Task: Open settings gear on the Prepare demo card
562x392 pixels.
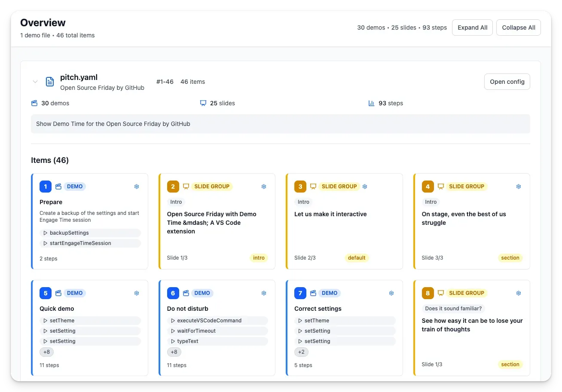Action: pos(137,186)
